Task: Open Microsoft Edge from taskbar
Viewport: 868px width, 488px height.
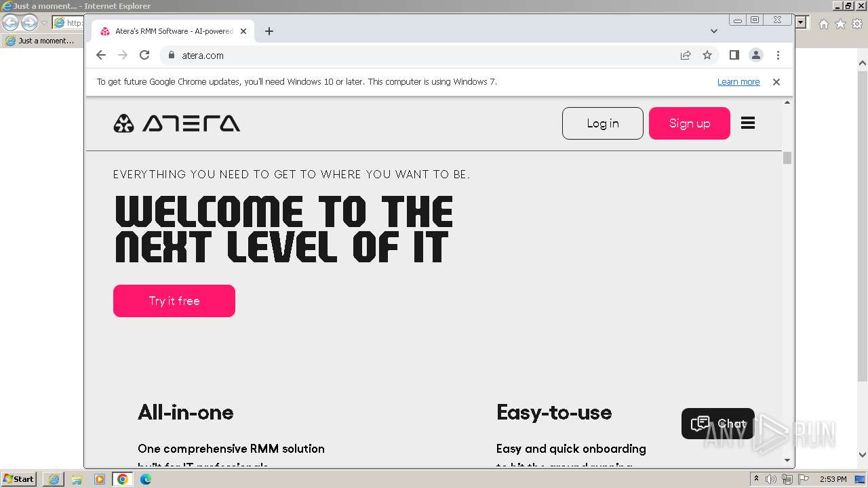Action: point(146,479)
